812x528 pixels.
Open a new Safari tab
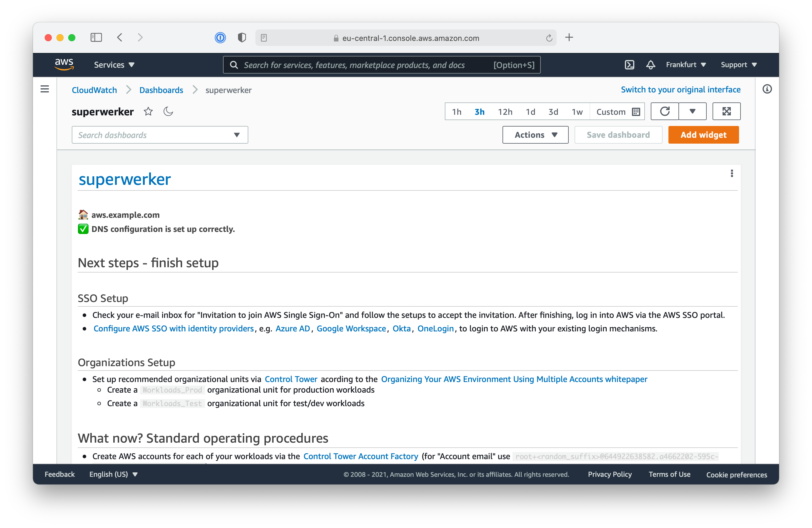(569, 37)
